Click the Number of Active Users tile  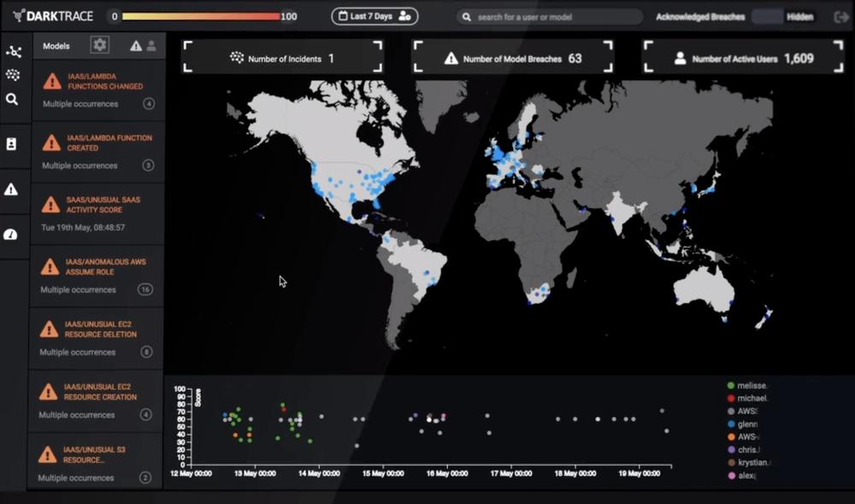[743, 56]
